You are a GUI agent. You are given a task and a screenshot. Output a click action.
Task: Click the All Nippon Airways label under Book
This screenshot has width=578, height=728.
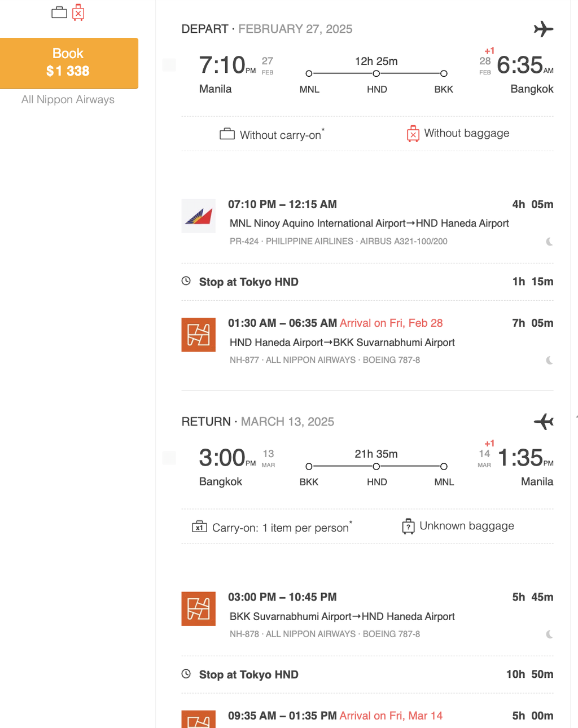pos(68,99)
